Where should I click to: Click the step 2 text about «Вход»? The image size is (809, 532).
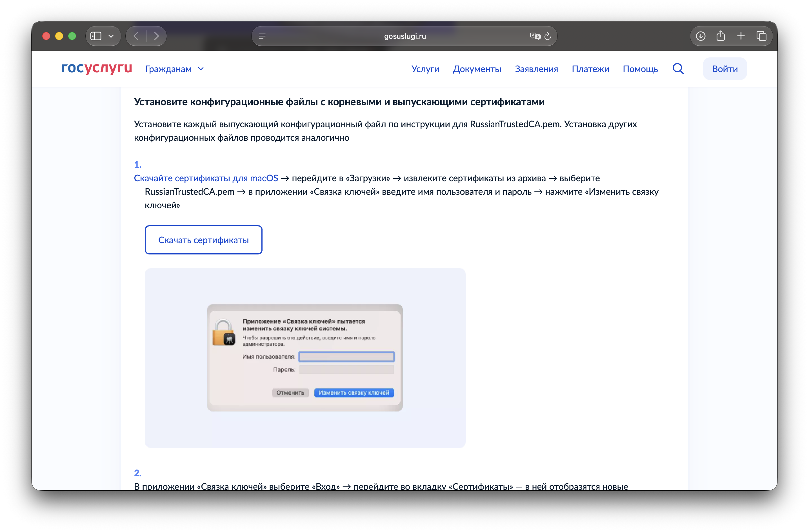[x=381, y=486]
